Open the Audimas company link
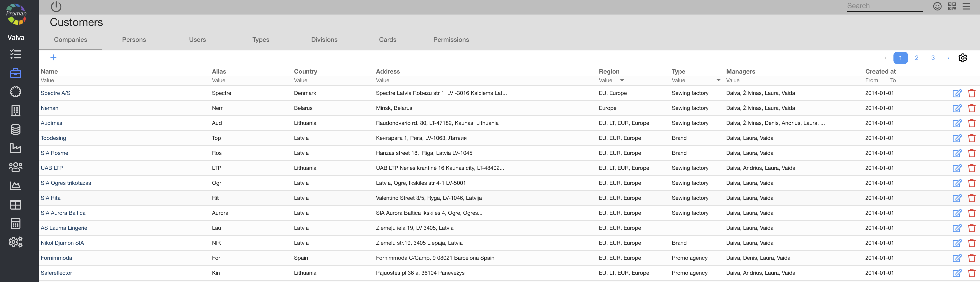Image resolution: width=980 pixels, height=282 pixels. (x=51, y=123)
